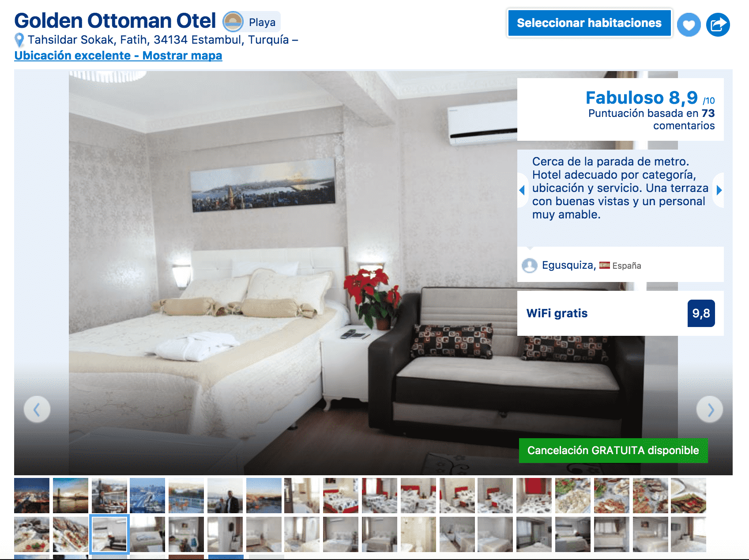Select the sunset view thumbnail

[71, 496]
